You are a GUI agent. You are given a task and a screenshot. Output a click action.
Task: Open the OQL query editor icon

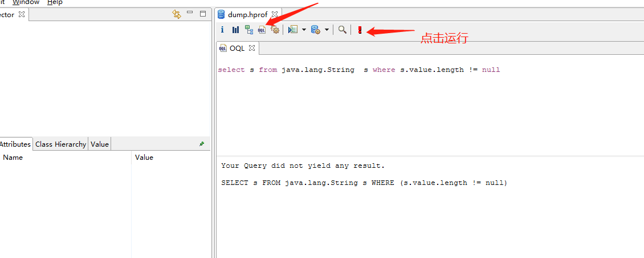(262, 30)
